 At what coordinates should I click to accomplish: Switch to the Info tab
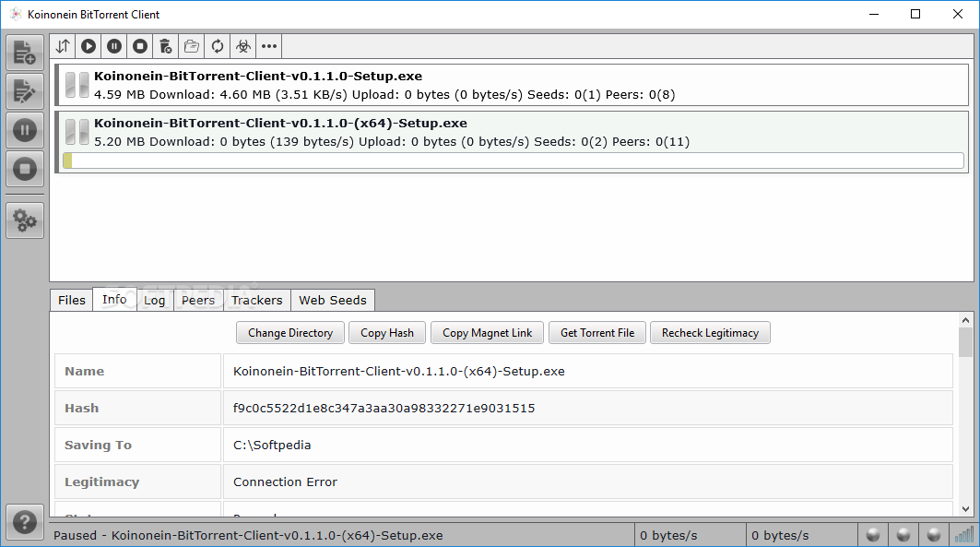[114, 300]
